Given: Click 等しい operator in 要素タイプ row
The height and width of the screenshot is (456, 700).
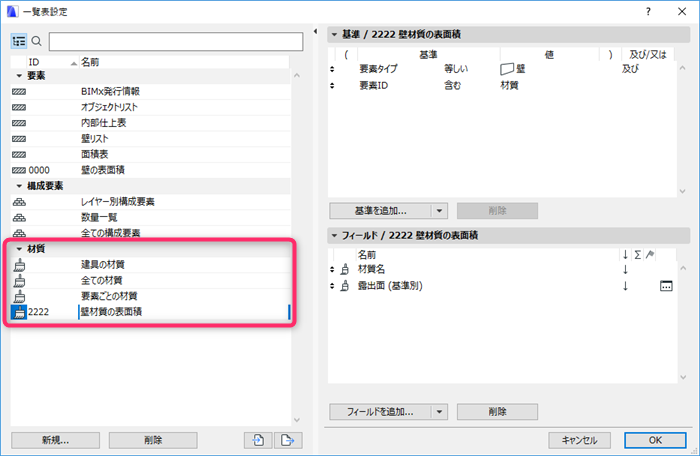Looking at the screenshot, I should point(456,69).
